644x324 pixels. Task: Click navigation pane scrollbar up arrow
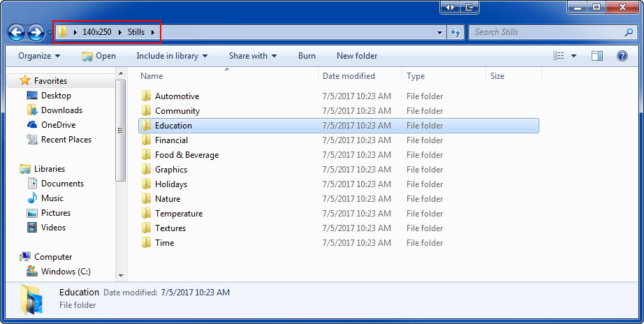(x=121, y=73)
